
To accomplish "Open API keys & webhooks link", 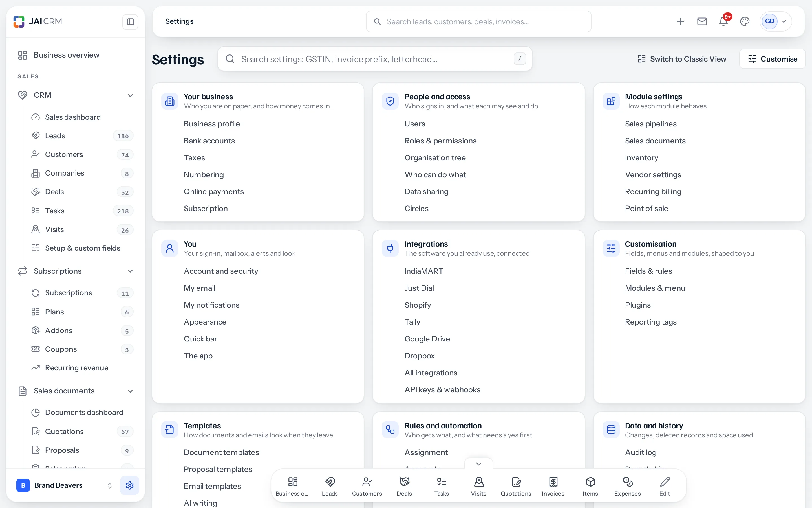I will click(x=442, y=390).
